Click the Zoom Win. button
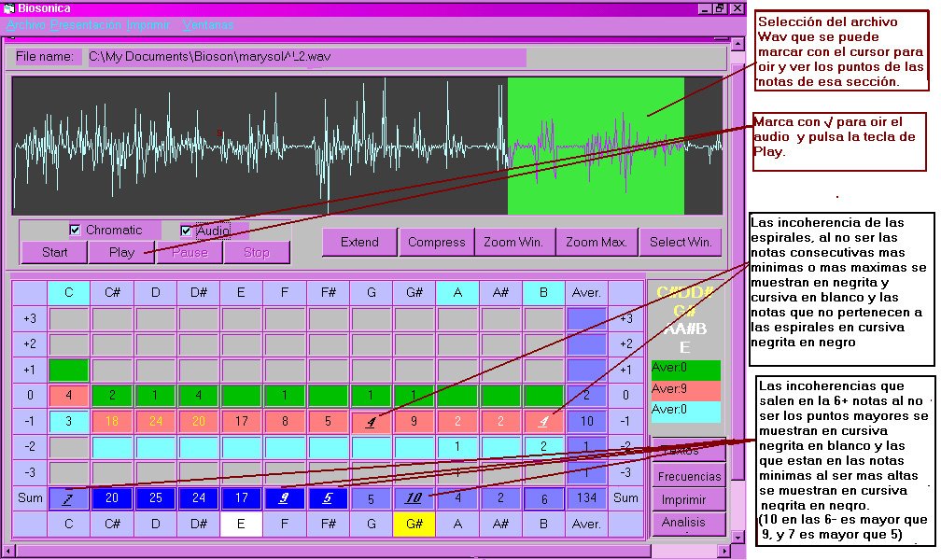The height and width of the screenshot is (560, 941). point(513,243)
